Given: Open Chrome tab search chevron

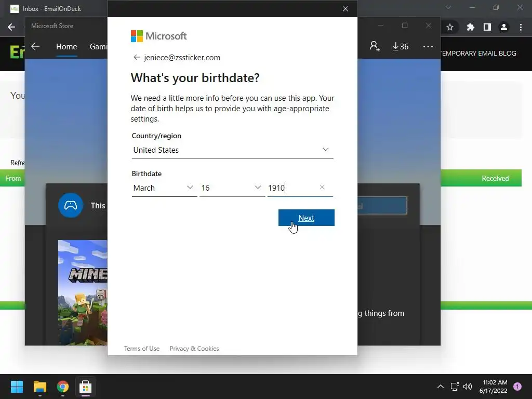Looking at the screenshot, I should (448, 7).
